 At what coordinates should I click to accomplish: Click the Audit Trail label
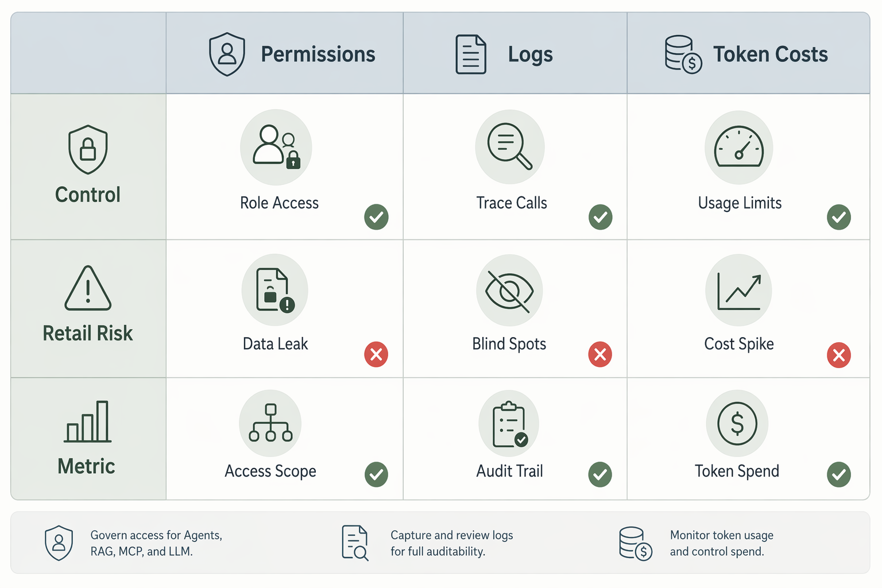tap(510, 471)
